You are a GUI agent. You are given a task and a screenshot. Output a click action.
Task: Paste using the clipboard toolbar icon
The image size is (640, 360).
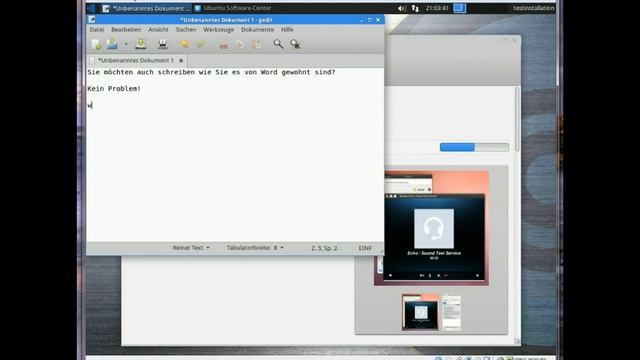tap(256, 44)
